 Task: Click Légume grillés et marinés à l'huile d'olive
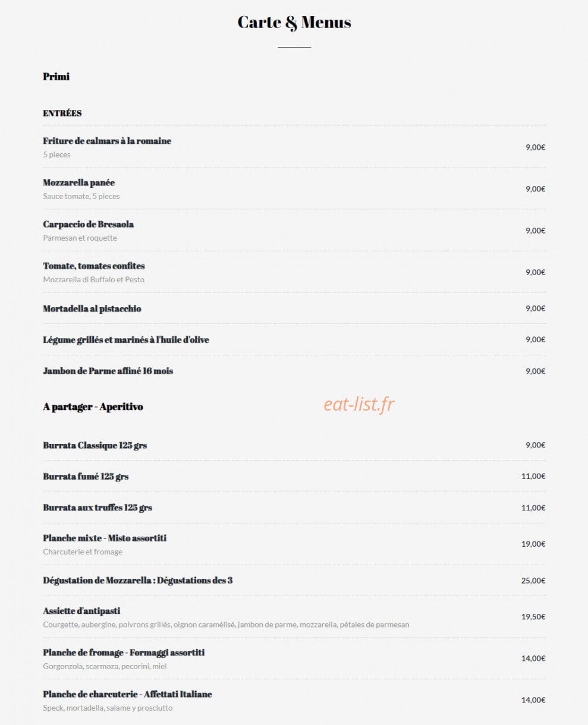coord(126,340)
